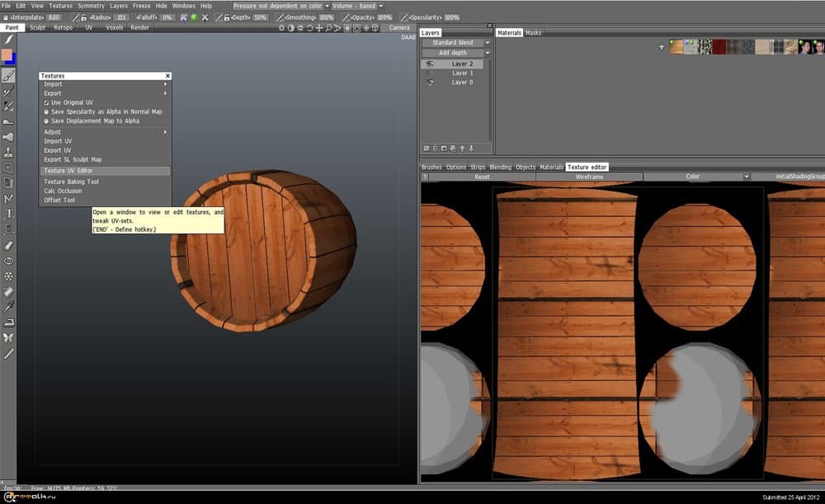Toggle Use Original UV checkbox
The image size is (825, 504).
click(x=46, y=102)
